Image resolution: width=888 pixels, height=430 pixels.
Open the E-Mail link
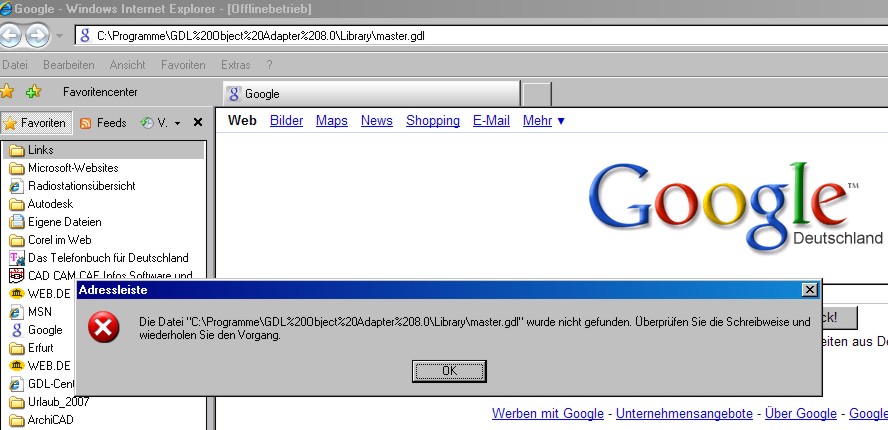coord(492,121)
